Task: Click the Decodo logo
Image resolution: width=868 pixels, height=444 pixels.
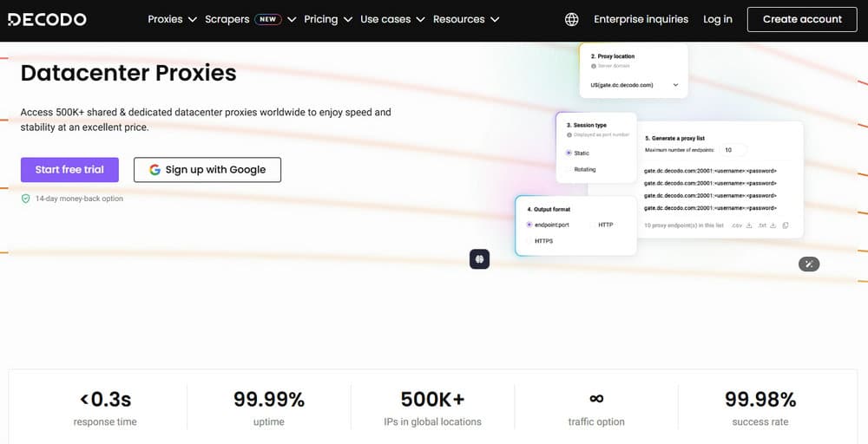Action: coord(47,19)
